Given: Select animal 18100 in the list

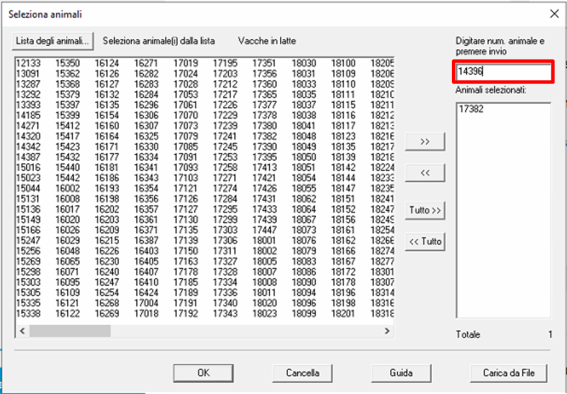Looking at the screenshot, I should click(x=344, y=63).
